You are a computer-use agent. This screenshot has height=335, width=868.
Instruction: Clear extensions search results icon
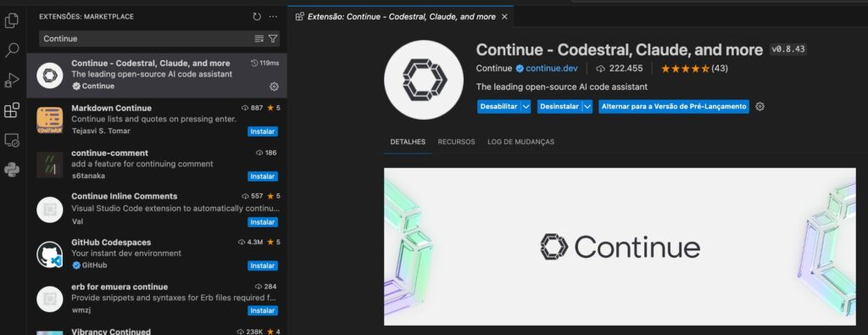[259, 39]
